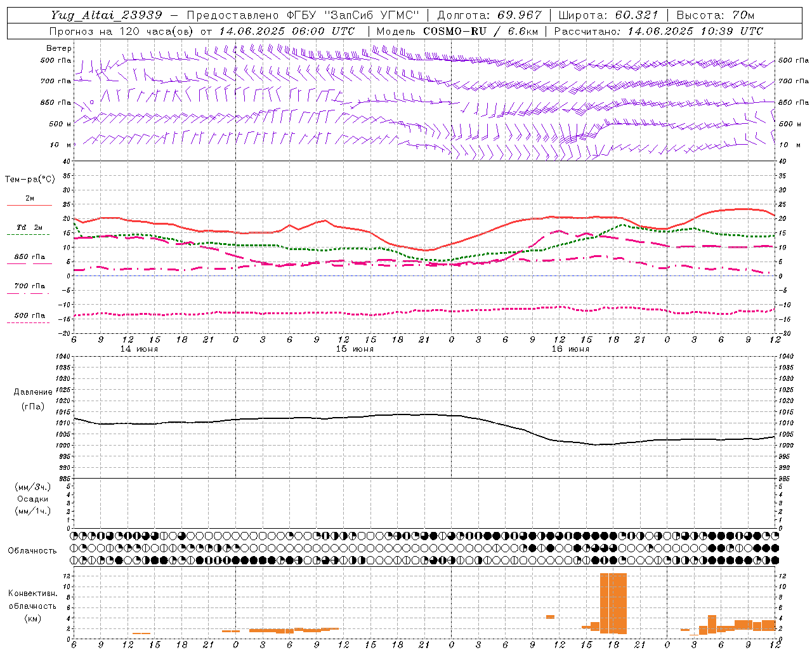This screenshot has height=650, width=812.
Task: Select the station name Yug_Altai_23939
Action: pos(107,15)
